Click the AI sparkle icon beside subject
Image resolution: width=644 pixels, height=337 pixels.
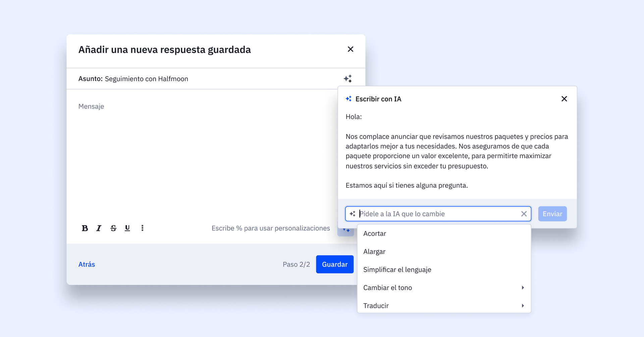(x=347, y=79)
